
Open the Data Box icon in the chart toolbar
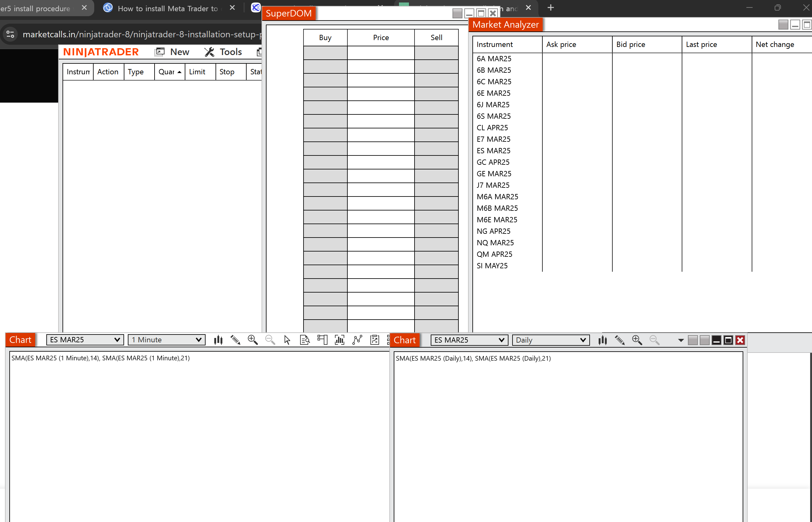305,340
